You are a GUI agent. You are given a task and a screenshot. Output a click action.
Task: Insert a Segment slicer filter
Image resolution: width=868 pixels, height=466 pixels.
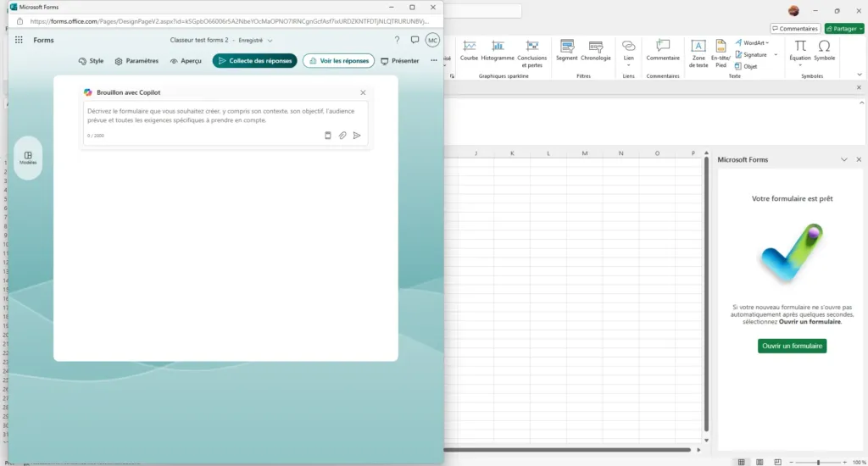tap(567, 50)
